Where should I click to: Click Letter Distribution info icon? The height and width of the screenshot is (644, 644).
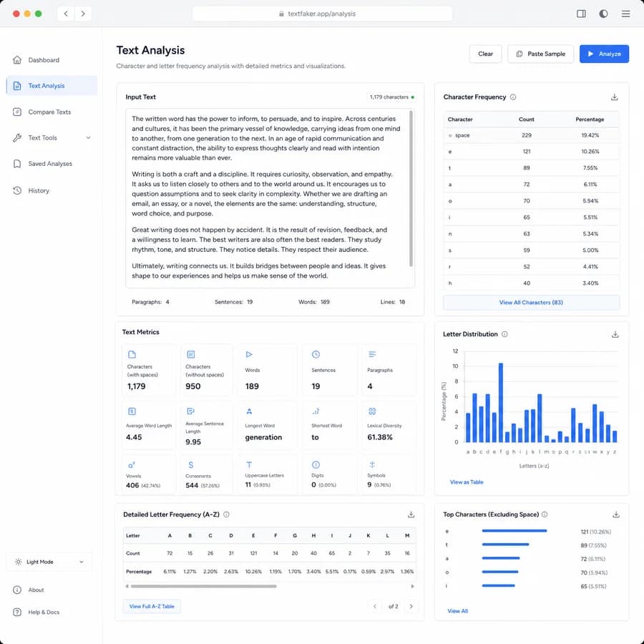pos(504,334)
